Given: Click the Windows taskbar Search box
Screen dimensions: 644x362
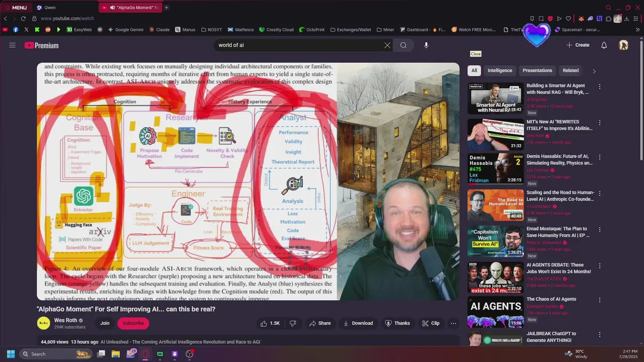Looking at the screenshot, I should tap(57, 354).
